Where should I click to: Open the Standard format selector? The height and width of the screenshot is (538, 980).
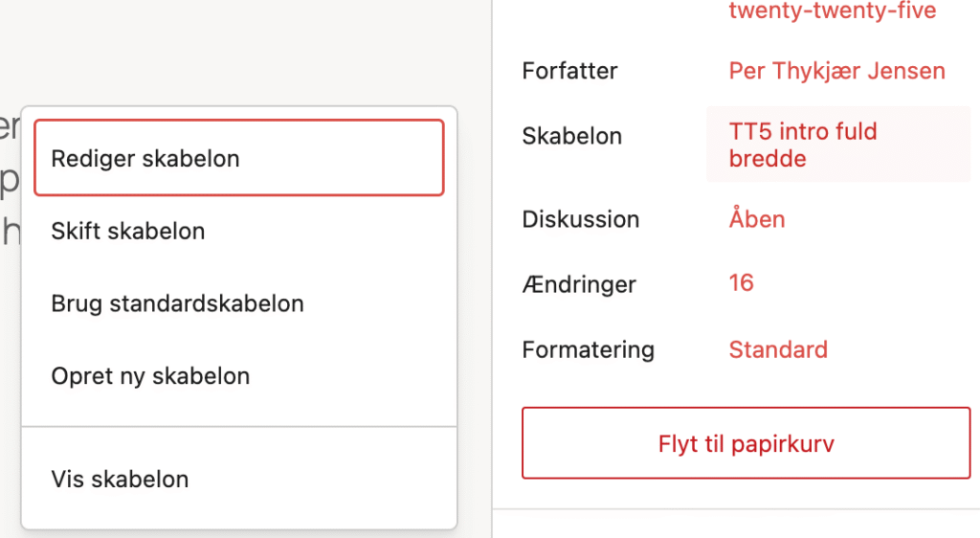pyautogui.click(x=778, y=349)
